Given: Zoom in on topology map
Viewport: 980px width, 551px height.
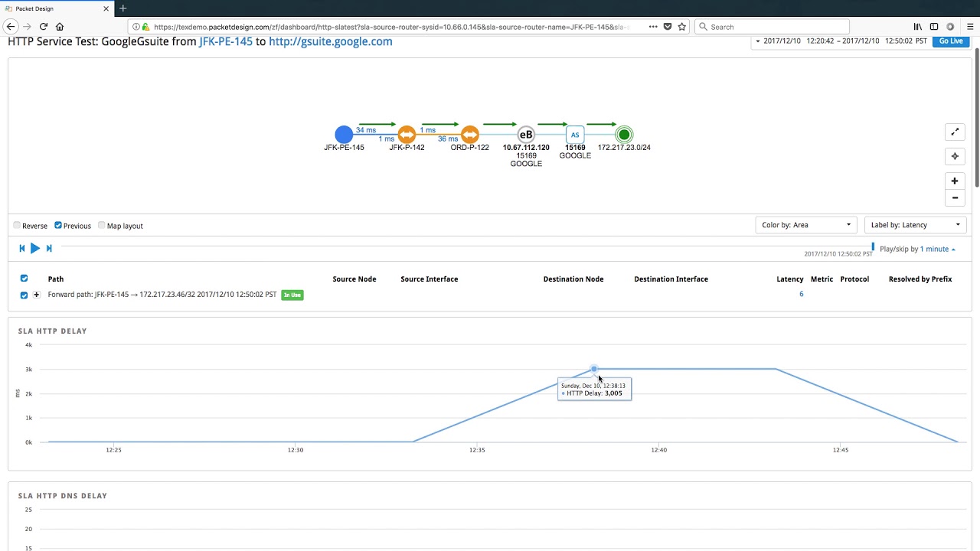Looking at the screenshot, I should 955,181.
